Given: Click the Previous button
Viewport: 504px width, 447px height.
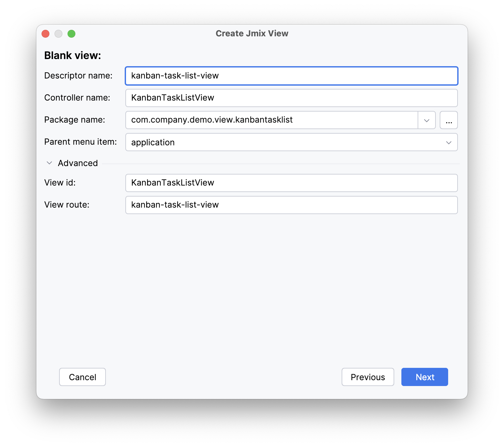Looking at the screenshot, I should coord(367,377).
